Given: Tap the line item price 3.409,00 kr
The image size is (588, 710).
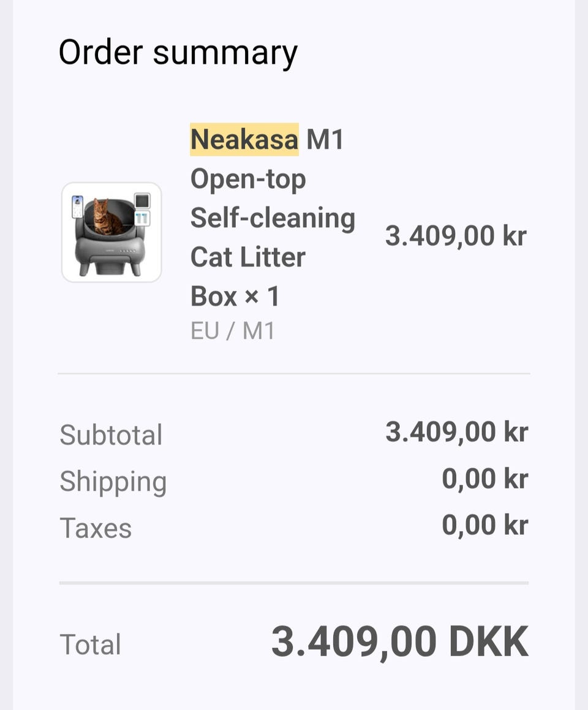Looking at the screenshot, I should coord(456,236).
